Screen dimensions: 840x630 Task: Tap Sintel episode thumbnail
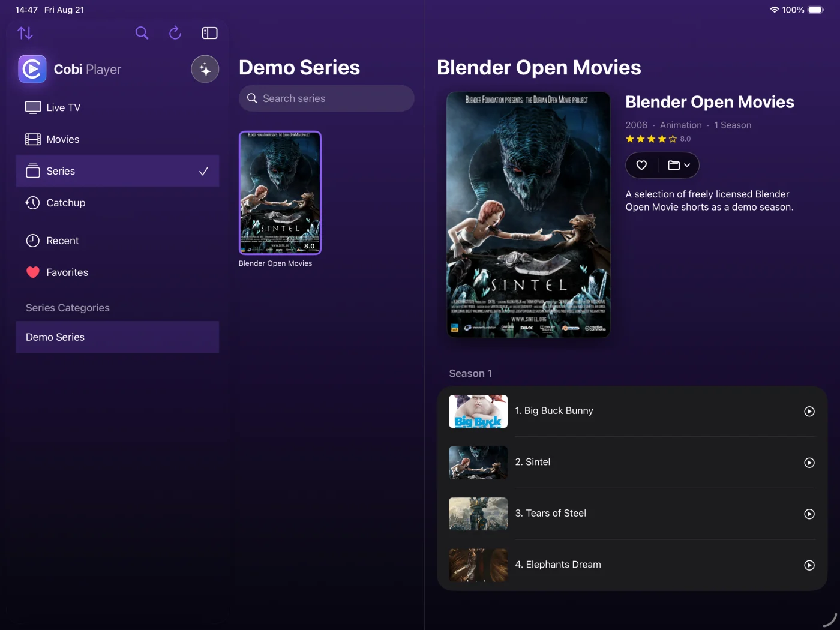[x=478, y=463]
